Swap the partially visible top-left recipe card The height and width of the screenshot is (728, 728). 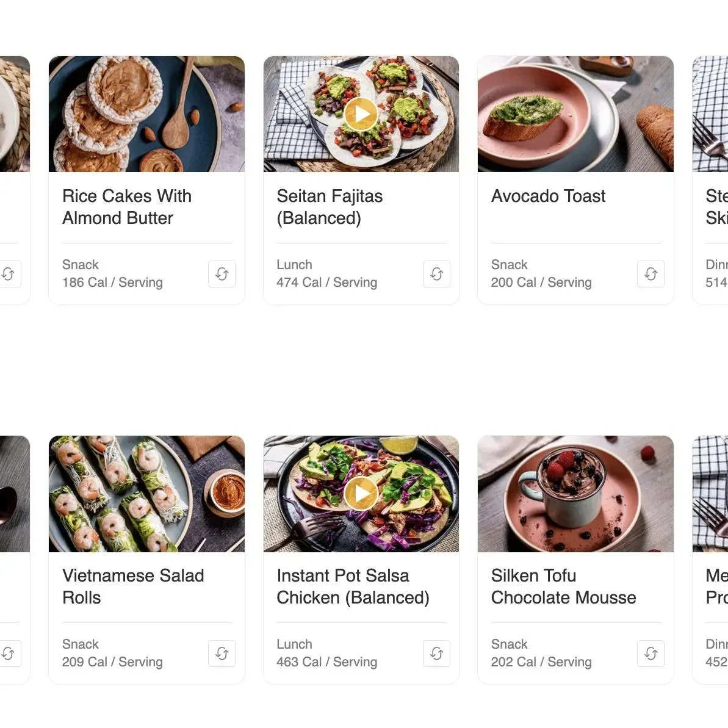[x=9, y=274]
